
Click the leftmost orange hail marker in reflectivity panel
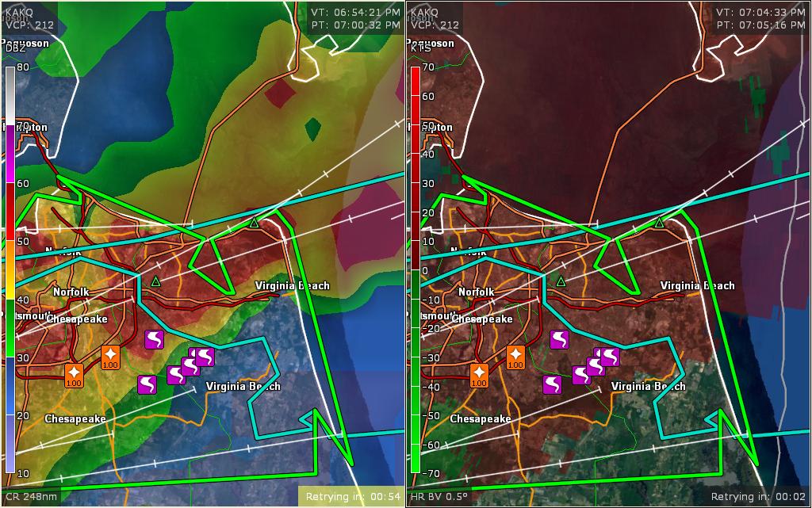(x=74, y=372)
